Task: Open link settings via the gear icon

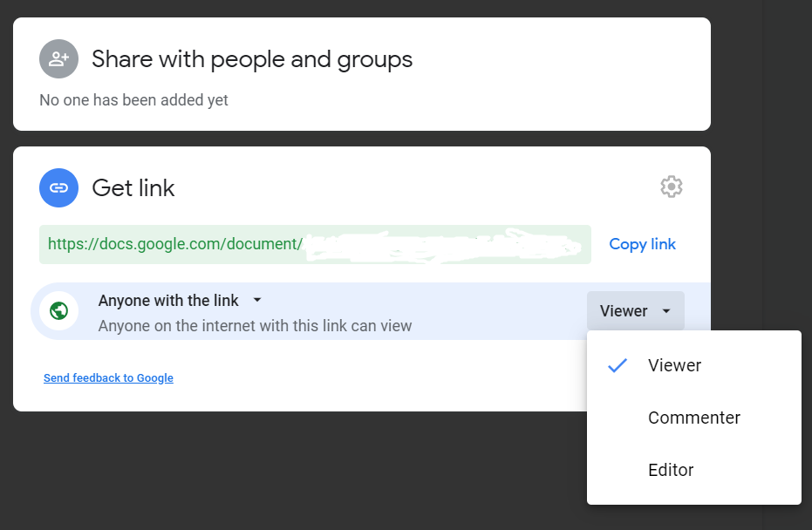Action: pyautogui.click(x=671, y=187)
